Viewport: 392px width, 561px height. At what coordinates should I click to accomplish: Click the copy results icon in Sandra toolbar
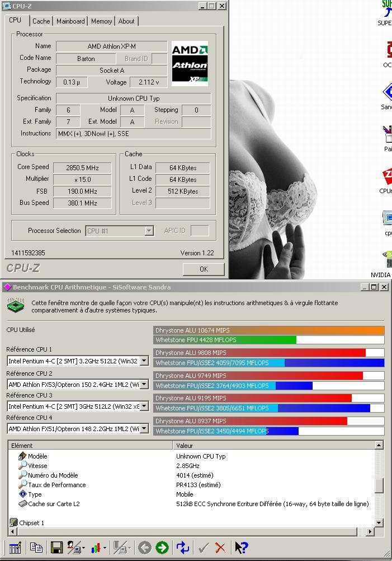click(x=36, y=548)
